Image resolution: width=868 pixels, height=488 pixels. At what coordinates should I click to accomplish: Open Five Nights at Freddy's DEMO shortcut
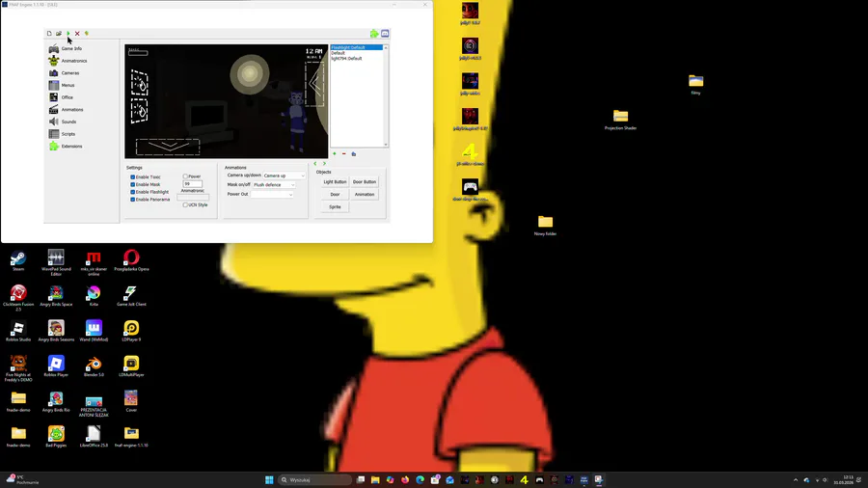click(x=18, y=369)
